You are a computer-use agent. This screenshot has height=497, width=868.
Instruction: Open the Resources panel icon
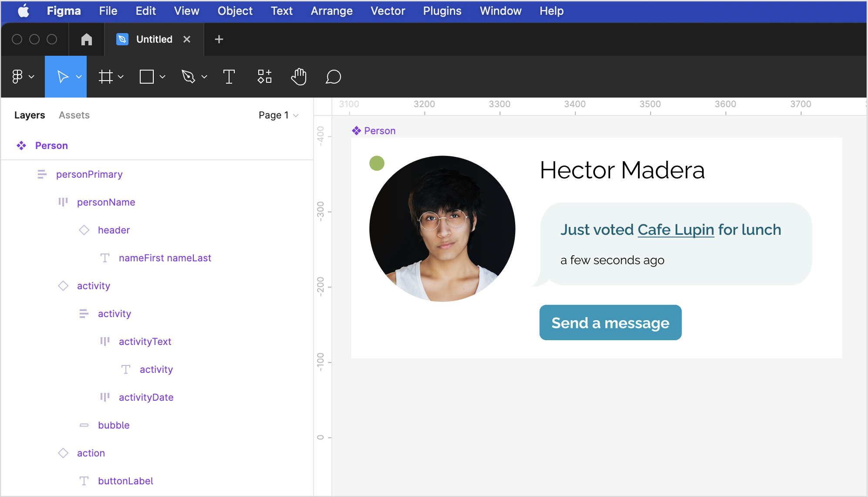(264, 77)
